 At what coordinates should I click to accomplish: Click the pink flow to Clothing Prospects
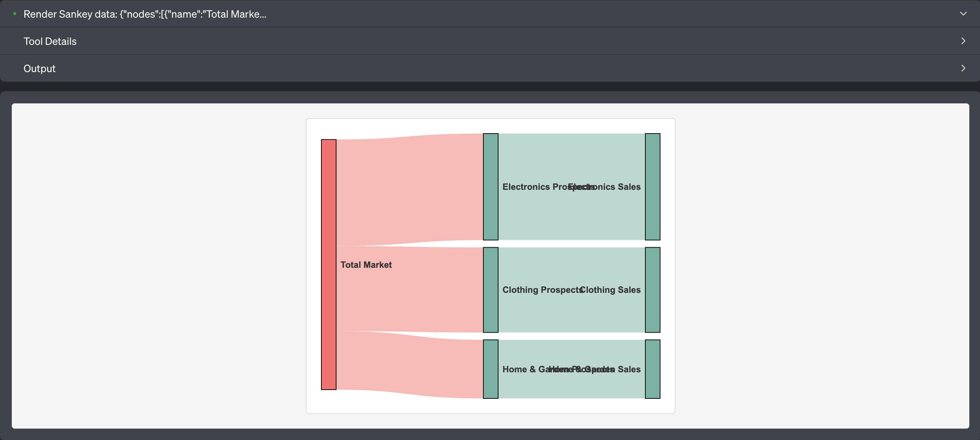point(410,289)
